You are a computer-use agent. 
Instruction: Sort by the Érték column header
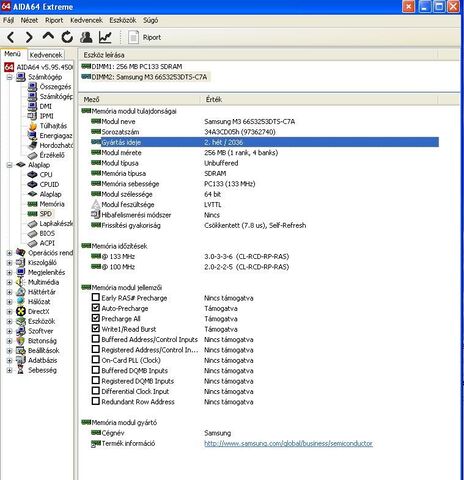pos(320,99)
